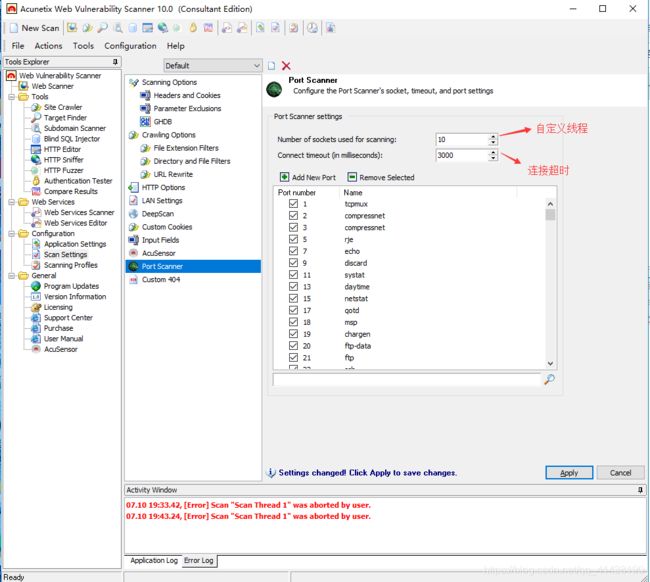
Task: Open Application Settings
Action: coord(75,244)
